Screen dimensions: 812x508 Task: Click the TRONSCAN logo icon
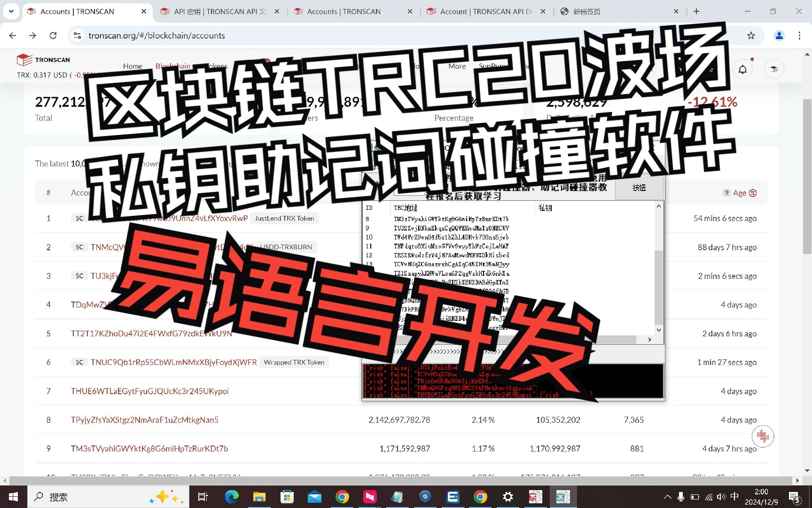25,60
